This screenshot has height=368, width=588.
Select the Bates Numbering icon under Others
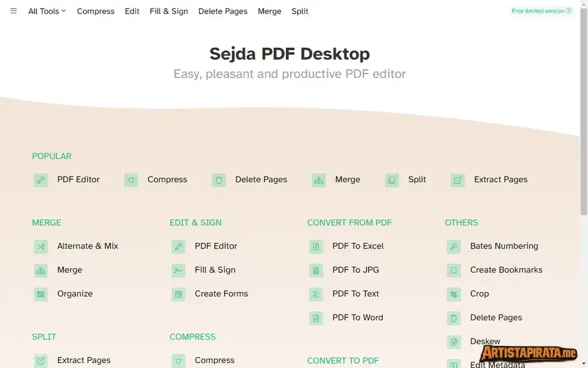click(x=454, y=246)
